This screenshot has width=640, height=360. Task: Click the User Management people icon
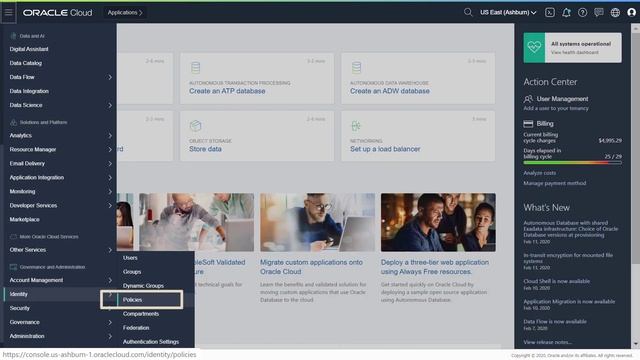pyautogui.click(x=528, y=99)
